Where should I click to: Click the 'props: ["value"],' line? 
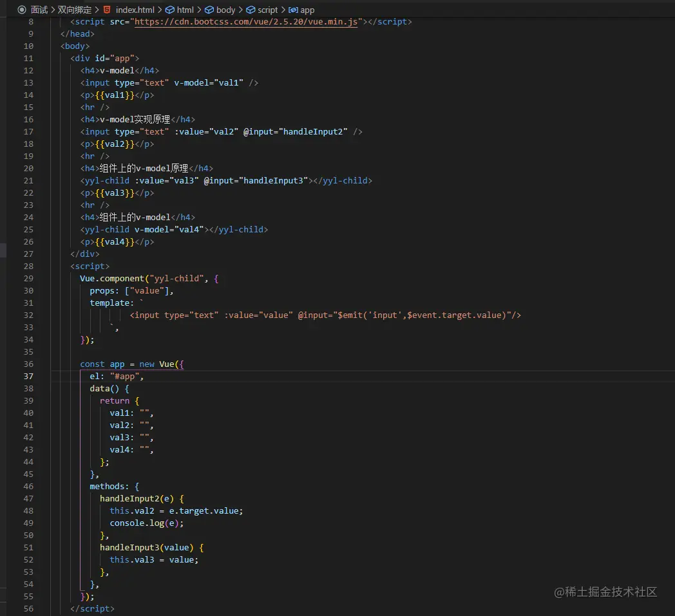131,291
